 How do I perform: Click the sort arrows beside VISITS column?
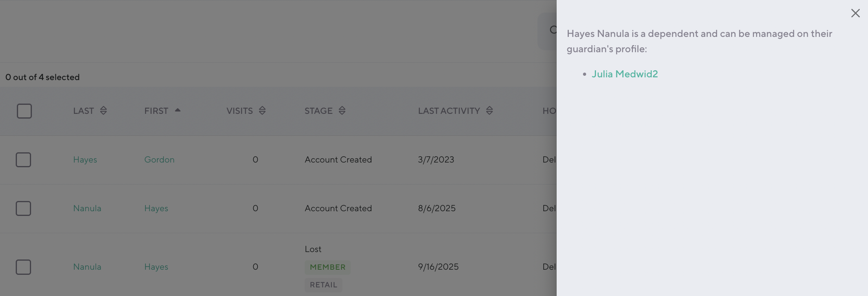tap(262, 111)
